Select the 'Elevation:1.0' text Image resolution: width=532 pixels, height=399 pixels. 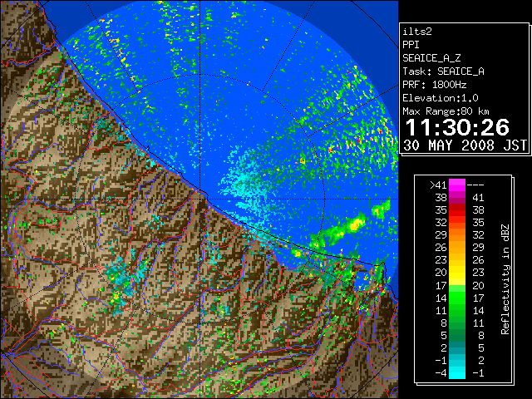(x=441, y=98)
